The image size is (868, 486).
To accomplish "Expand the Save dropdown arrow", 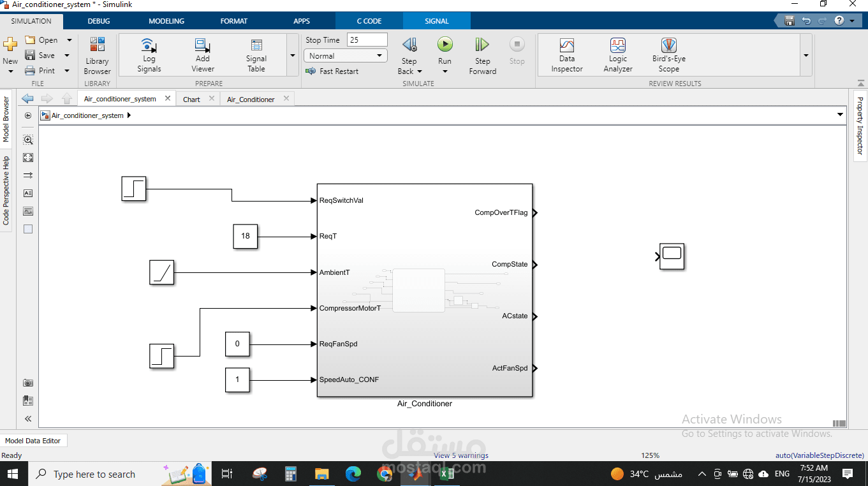I will tap(67, 55).
